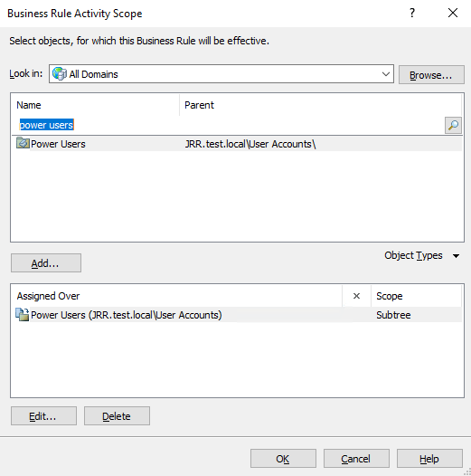Viewport: 471px width, 476px height.
Task: Click the Browse... button
Action: coord(431,75)
